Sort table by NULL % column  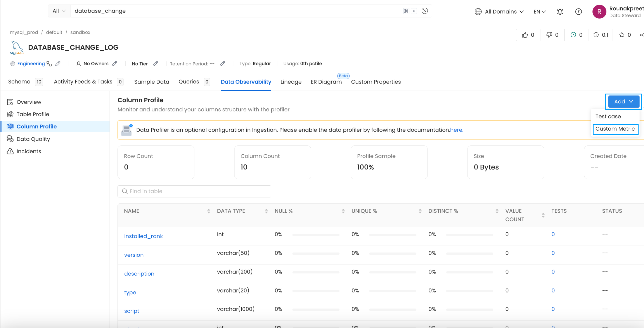coord(343,211)
